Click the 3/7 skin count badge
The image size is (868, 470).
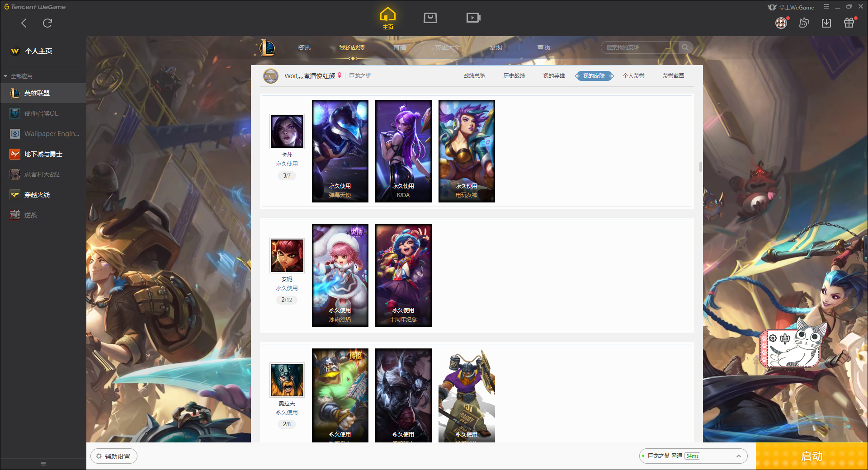tap(287, 175)
